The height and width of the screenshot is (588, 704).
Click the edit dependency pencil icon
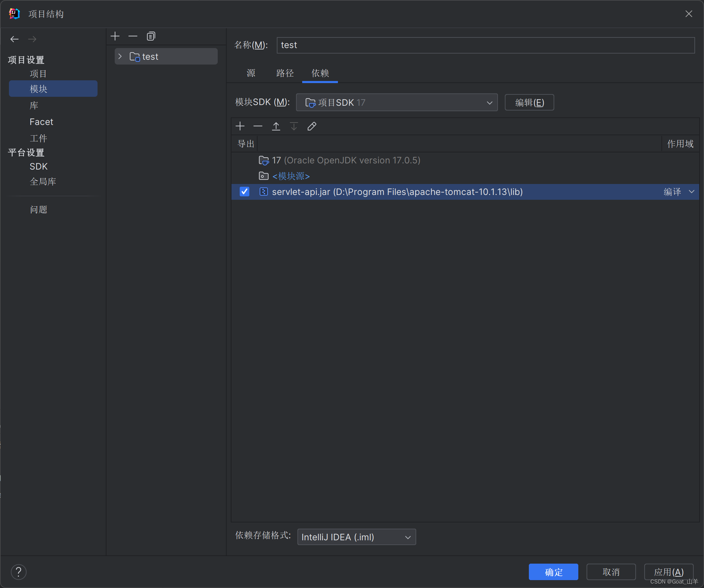[x=311, y=126]
